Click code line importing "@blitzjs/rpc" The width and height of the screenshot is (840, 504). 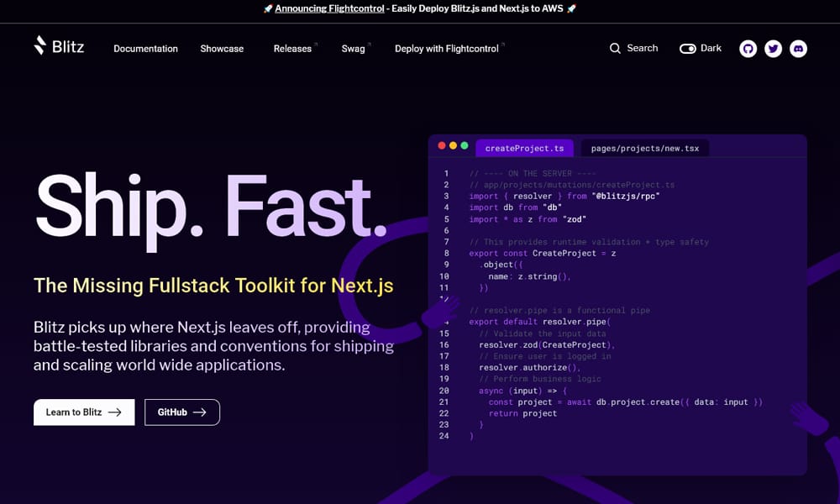tap(564, 196)
